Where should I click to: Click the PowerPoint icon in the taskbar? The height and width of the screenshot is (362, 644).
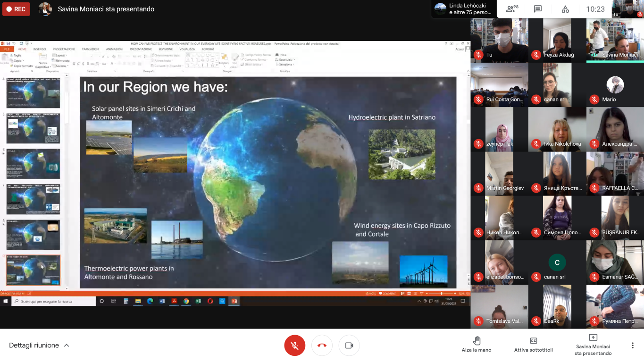click(234, 301)
